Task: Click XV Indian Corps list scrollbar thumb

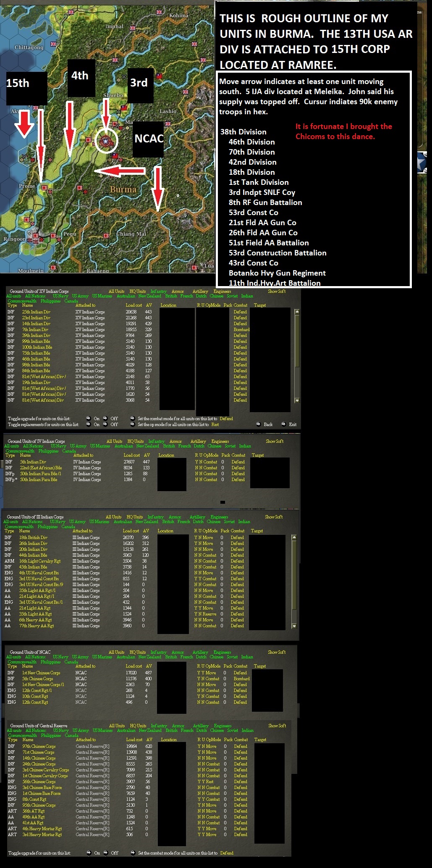Action: pos(297,342)
